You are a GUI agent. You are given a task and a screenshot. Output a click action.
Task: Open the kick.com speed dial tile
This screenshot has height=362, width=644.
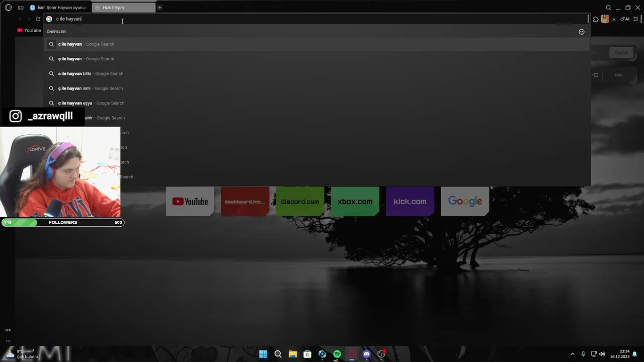[x=410, y=202]
